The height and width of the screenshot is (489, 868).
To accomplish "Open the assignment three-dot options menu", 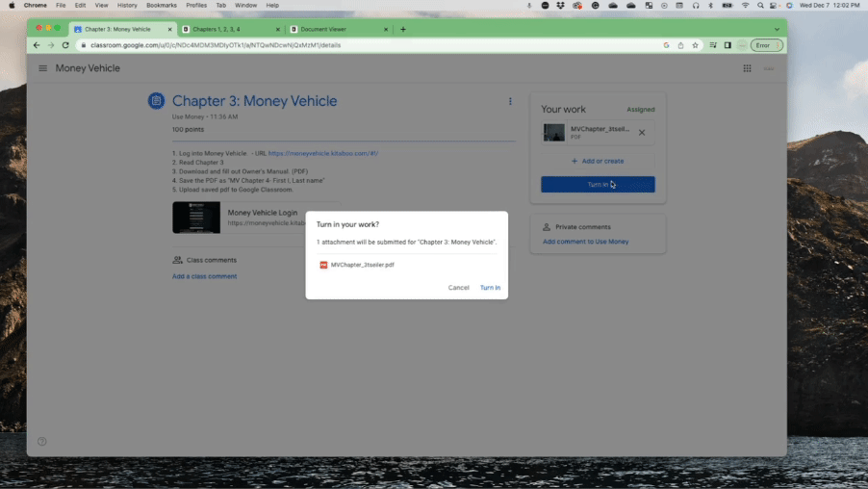I will 510,101.
